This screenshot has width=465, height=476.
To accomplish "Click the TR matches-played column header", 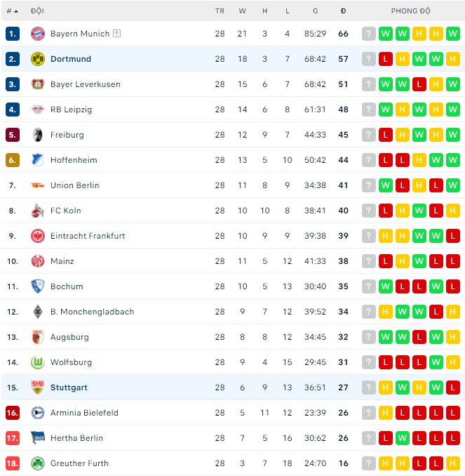I will click(220, 11).
